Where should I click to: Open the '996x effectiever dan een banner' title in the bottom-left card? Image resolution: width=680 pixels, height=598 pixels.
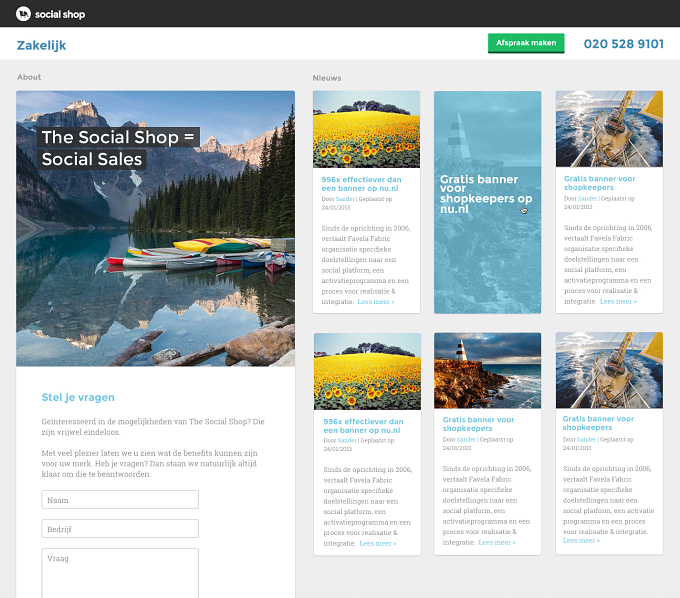click(363, 426)
